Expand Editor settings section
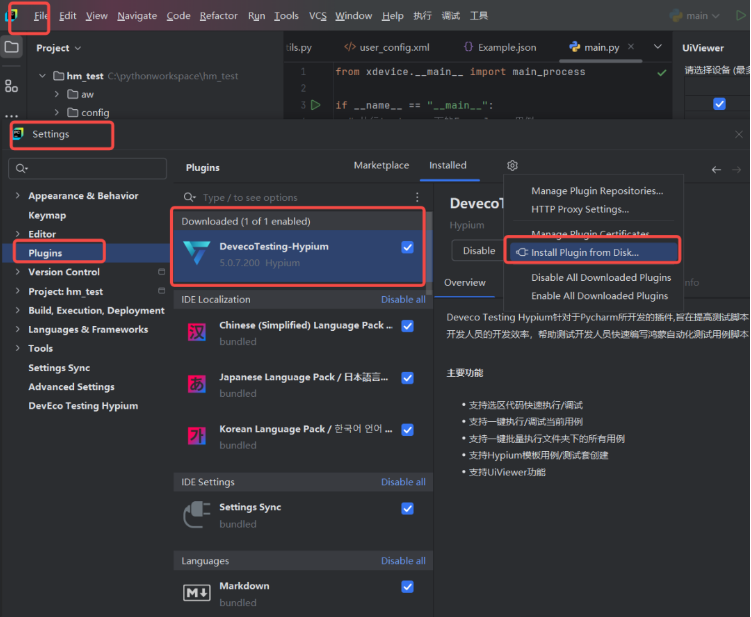751x617 pixels. [18, 234]
